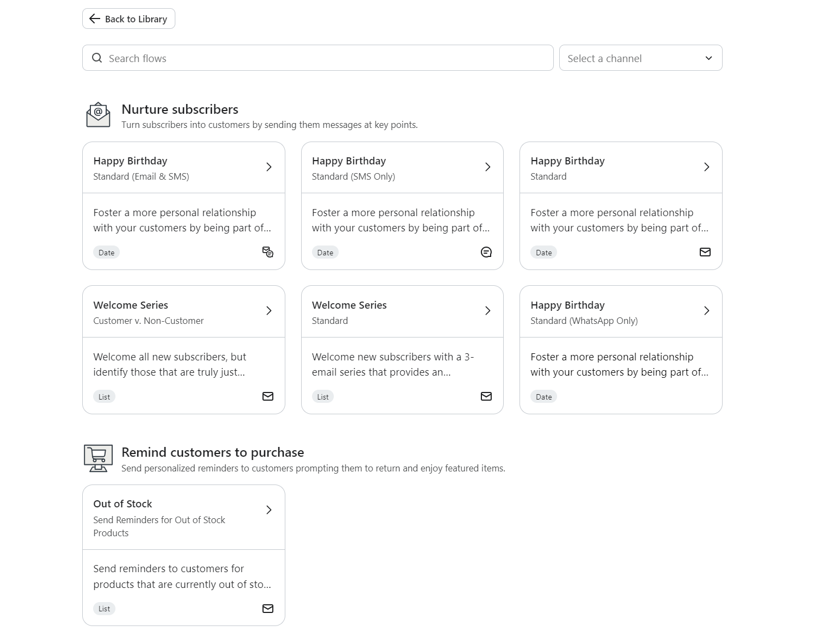Click the List tag on the Out of Stock card
The image size is (819, 644).
[104, 609]
